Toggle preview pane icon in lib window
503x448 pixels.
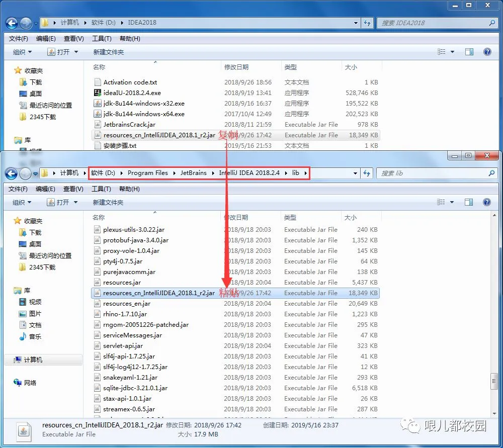468,202
